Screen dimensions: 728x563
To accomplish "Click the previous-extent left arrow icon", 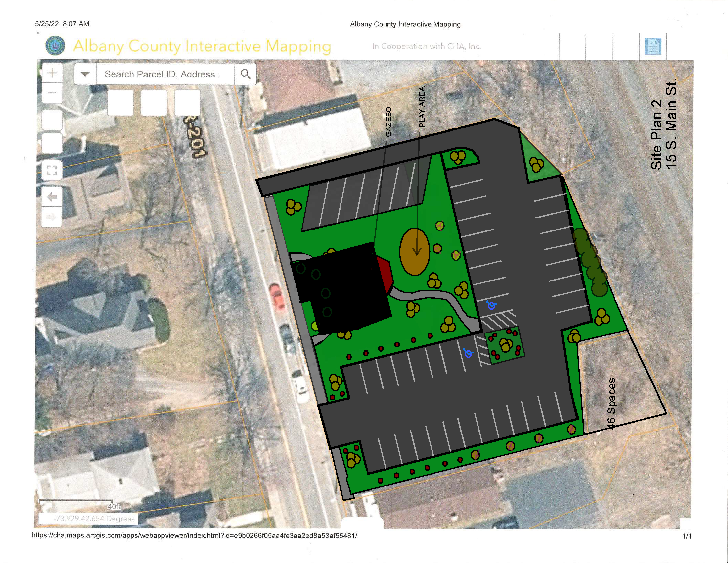I will (52, 197).
